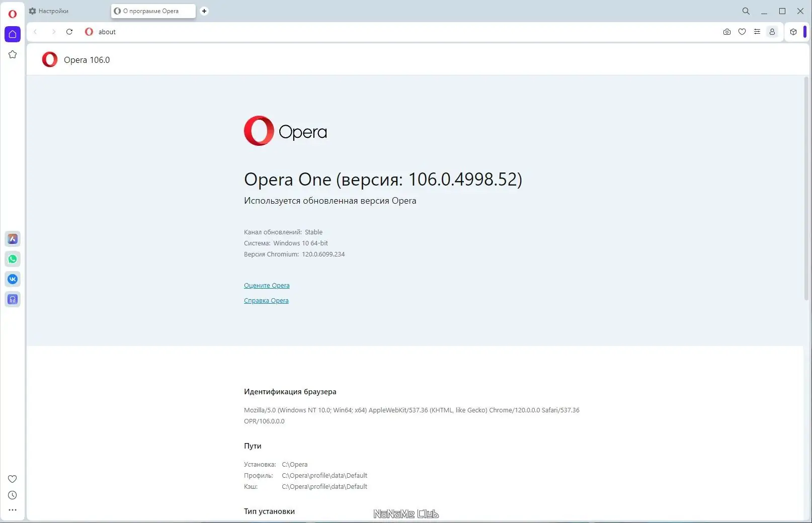Open the Справка Opera help link

tap(266, 300)
